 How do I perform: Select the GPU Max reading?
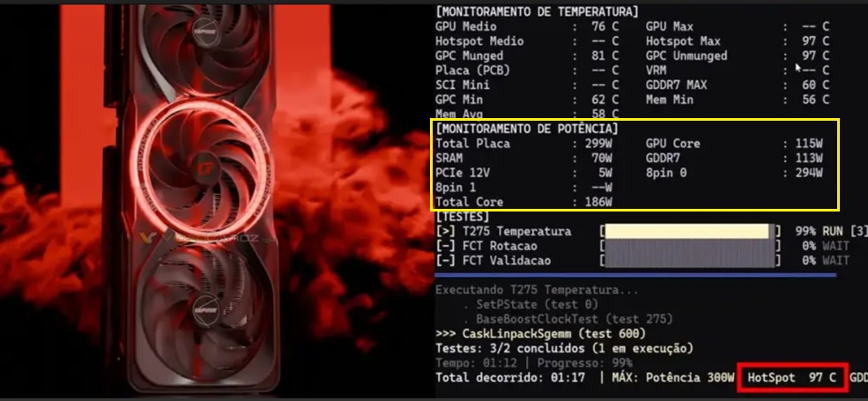click(738, 26)
